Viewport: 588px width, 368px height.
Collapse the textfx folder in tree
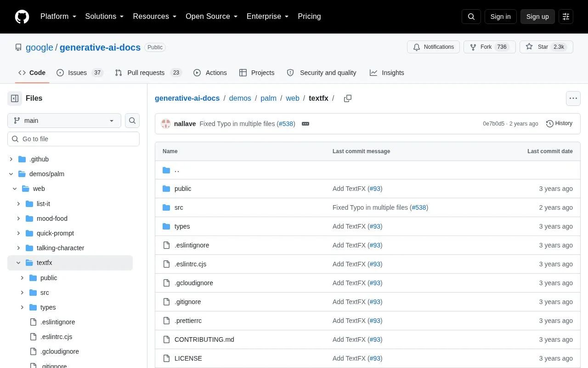click(x=18, y=263)
